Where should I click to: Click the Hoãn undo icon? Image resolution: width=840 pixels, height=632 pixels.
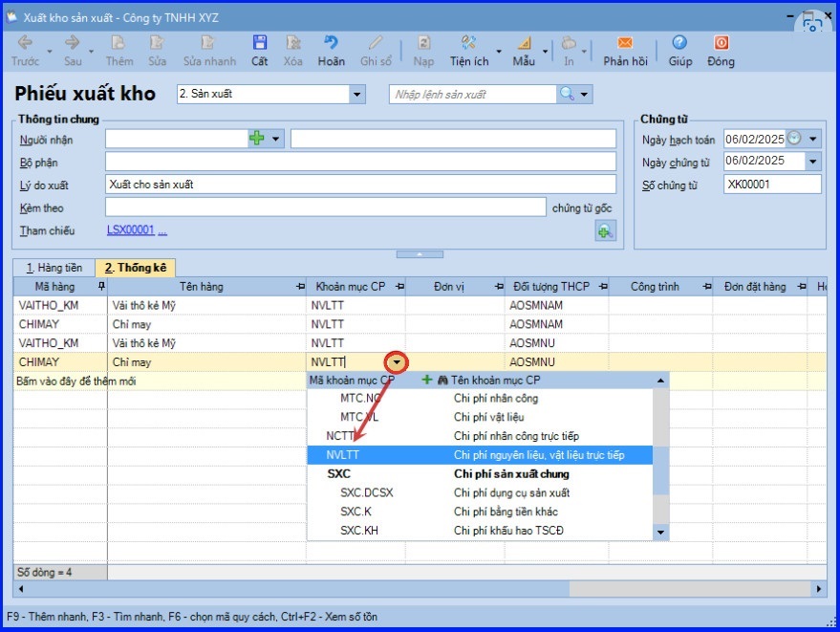pos(331,44)
